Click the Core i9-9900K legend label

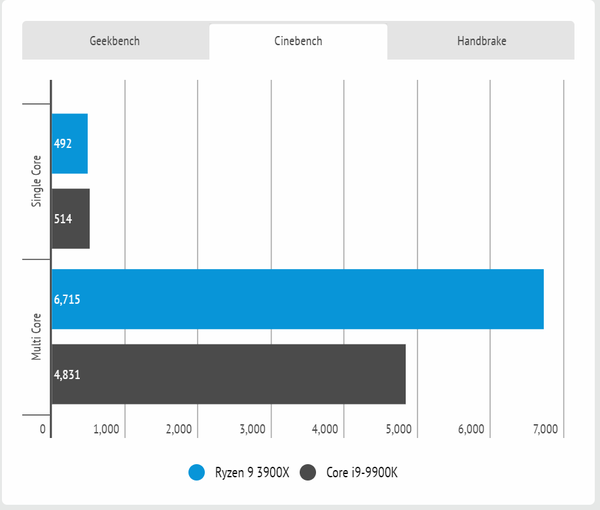tap(362, 473)
